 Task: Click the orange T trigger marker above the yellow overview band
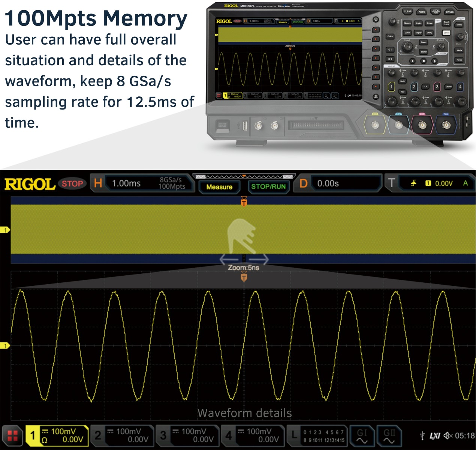click(244, 202)
